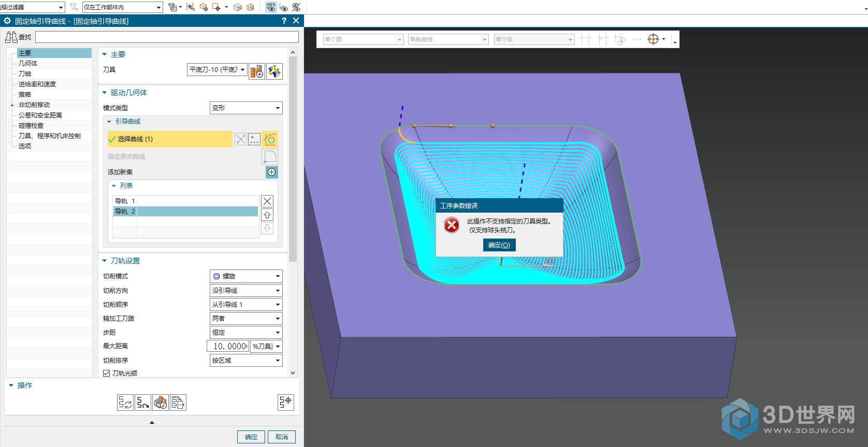The width and height of the screenshot is (868, 447).
Task: Click 确定(O) in the error dialog
Action: pos(499,245)
